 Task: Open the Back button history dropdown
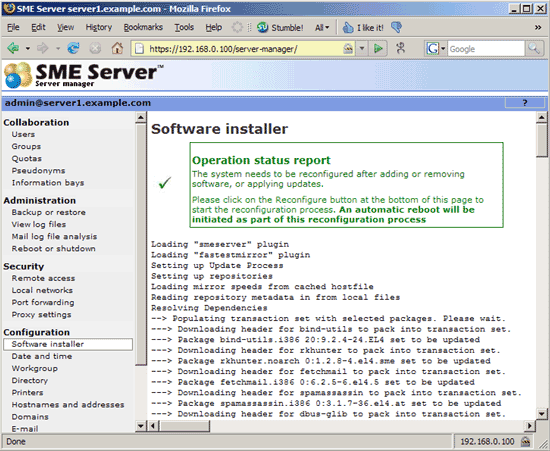pos(27,48)
